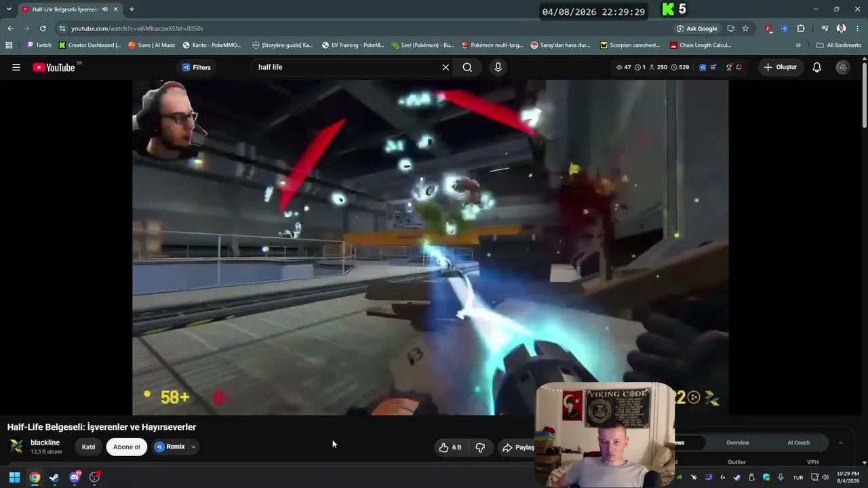
Task: Open the vidIQ icon in YouTube header
Action: [x=703, y=67]
